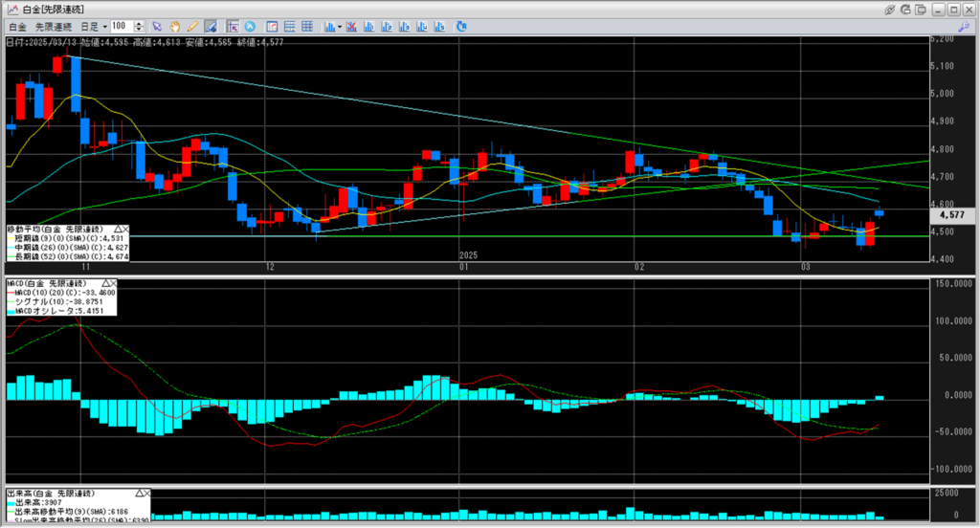Click the 先限連続 contract selector
This screenshot has height=528, width=980.
[x=54, y=26]
